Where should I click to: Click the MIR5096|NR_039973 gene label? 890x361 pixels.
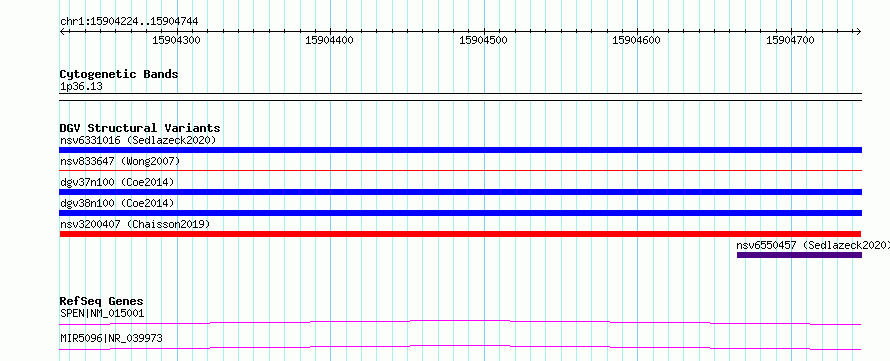click(111, 338)
